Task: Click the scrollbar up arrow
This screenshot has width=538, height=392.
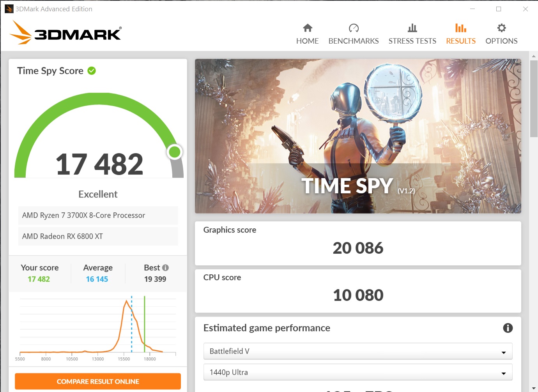Action: [x=534, y=56]
